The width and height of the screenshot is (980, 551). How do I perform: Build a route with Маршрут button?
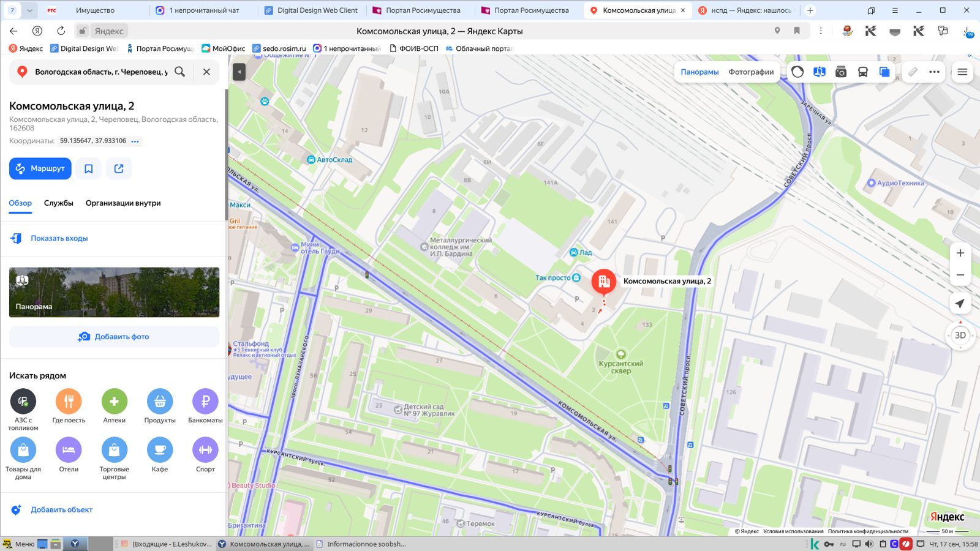[40, 168]
